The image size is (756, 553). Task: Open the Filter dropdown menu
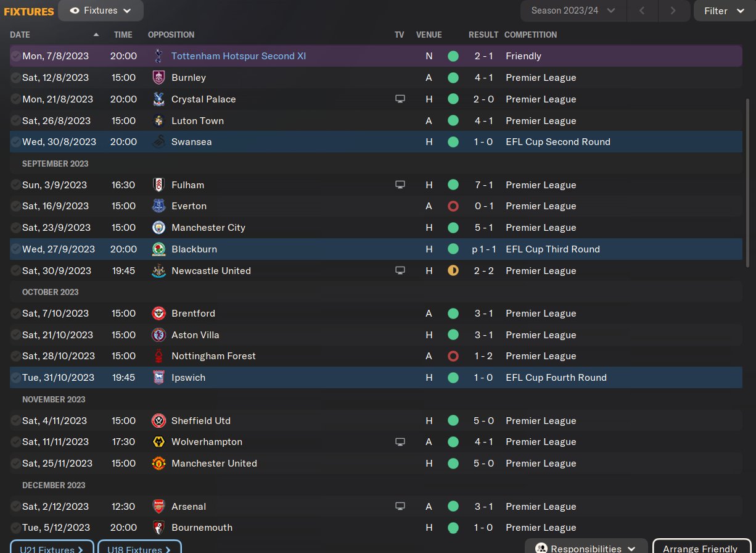[724, 10]
